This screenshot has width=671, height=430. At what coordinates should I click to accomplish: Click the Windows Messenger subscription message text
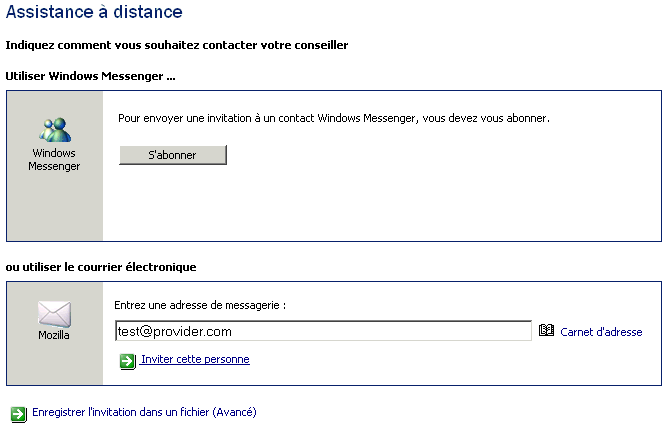coord(334,118)
